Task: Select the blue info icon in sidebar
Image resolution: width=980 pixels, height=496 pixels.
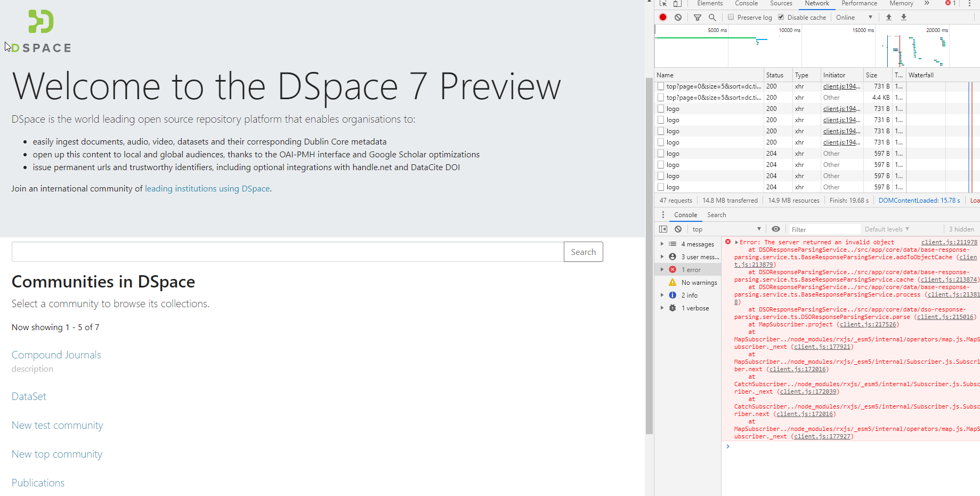Action: pos(673,295)
